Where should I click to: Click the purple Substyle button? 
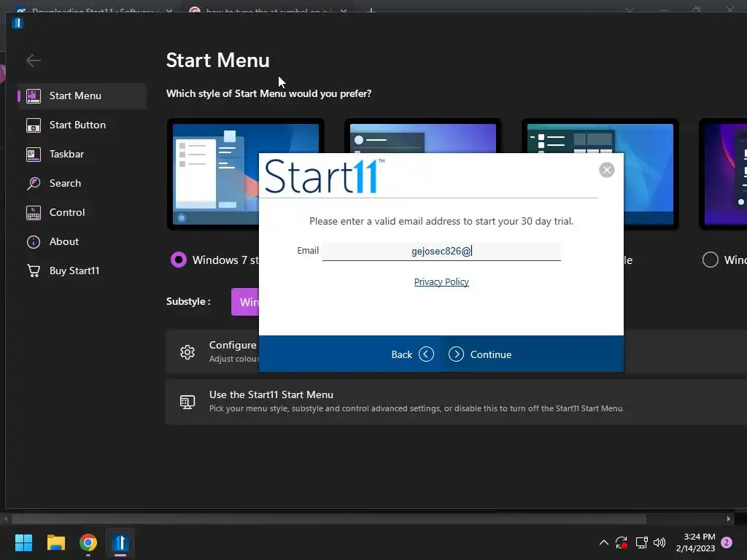coord(245,302)
